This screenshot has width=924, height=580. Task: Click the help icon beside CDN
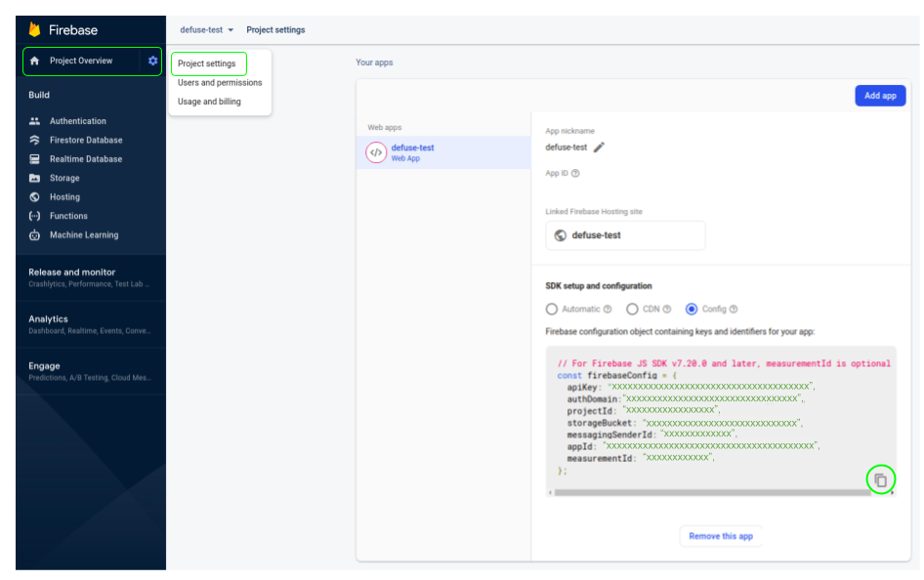(667, 310)
